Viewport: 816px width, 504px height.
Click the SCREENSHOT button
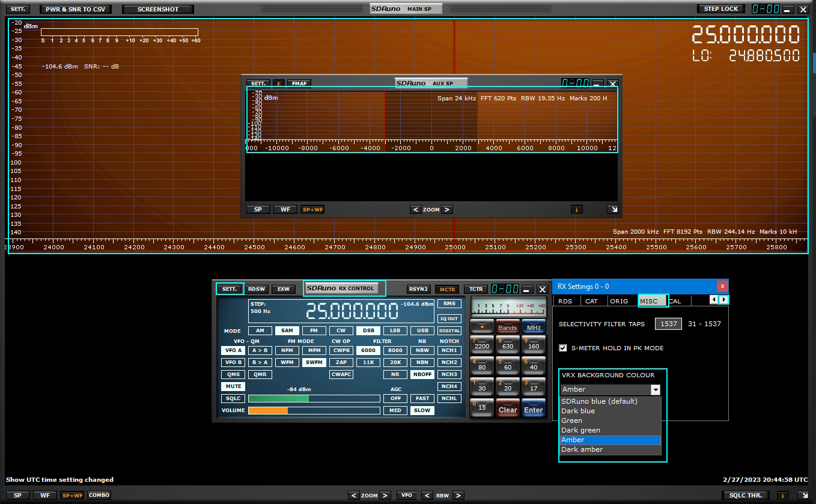(158, 10)
